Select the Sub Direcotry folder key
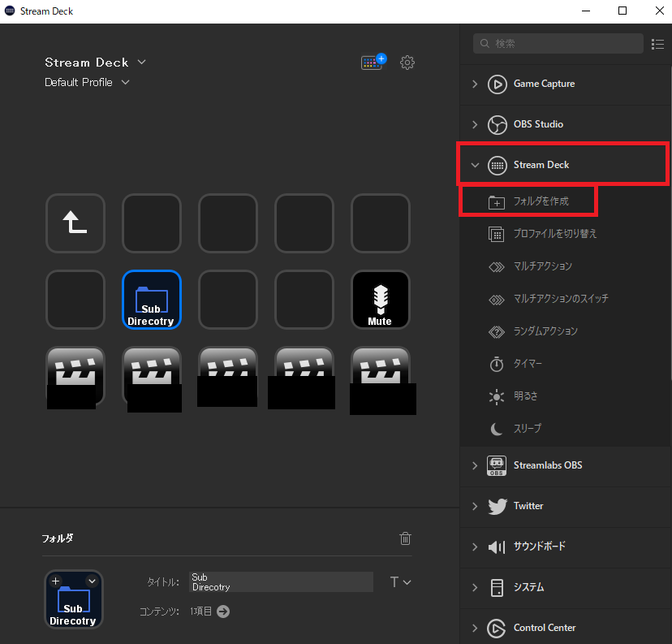 (x=152, y=300)
